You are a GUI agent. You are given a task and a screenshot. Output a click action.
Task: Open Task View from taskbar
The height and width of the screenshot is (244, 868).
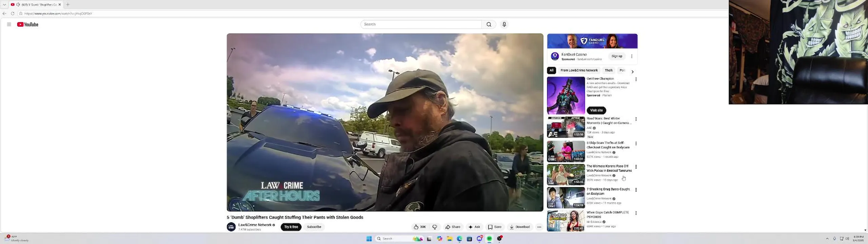pyautogui.click(x=429, y=239)
